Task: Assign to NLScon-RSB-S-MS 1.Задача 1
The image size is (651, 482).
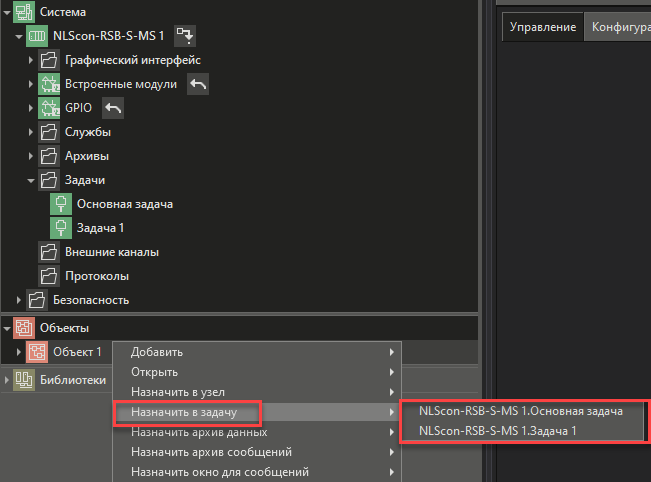Action: (521, 431)
